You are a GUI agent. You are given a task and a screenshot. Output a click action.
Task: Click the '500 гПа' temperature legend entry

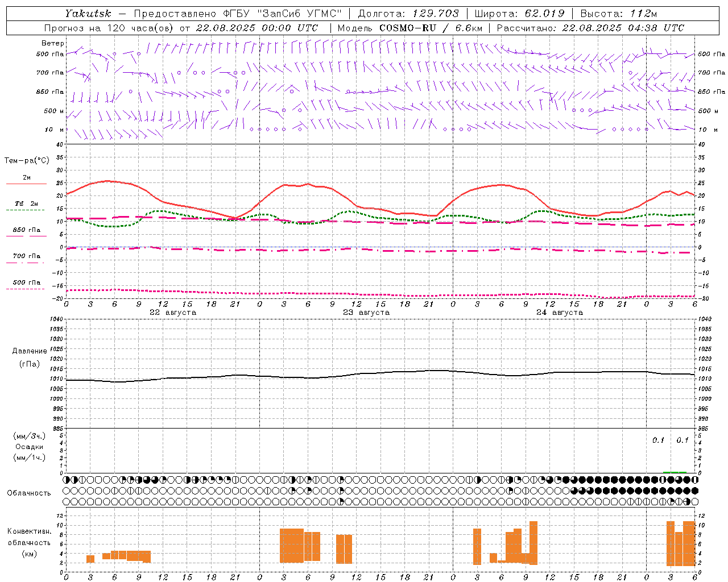click(x=26, y=282)
